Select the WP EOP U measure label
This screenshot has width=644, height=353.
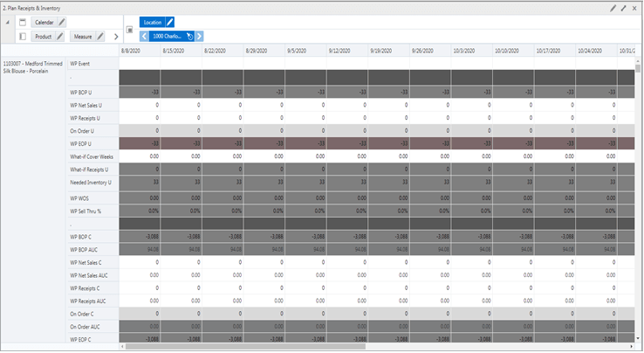80,143
